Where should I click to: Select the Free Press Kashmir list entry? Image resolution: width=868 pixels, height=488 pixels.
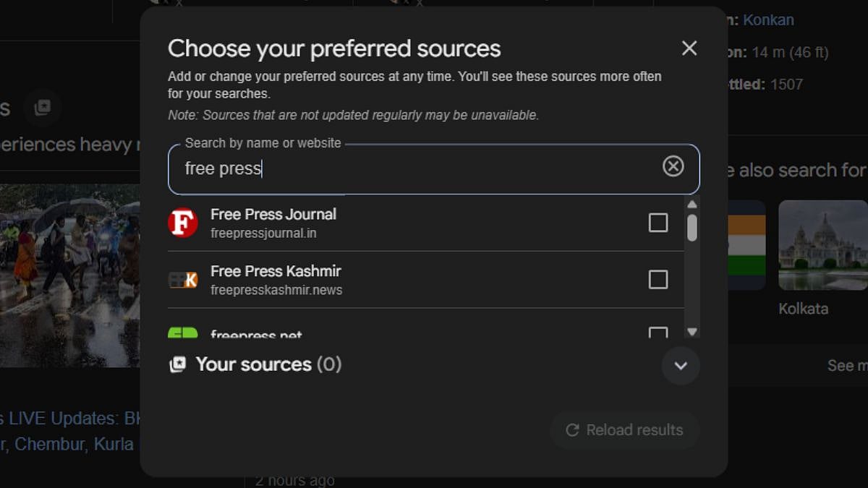click(276, 280)
